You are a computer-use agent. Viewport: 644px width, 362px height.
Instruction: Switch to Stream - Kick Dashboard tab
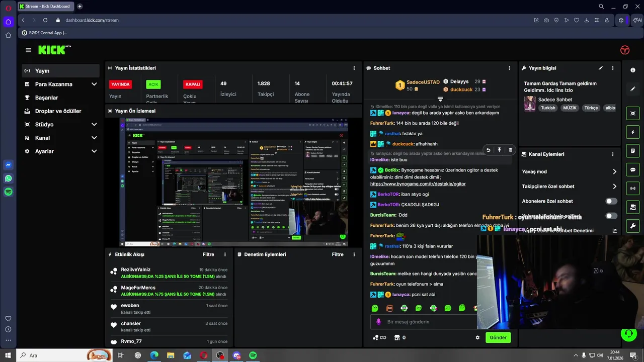coord(46,7)
